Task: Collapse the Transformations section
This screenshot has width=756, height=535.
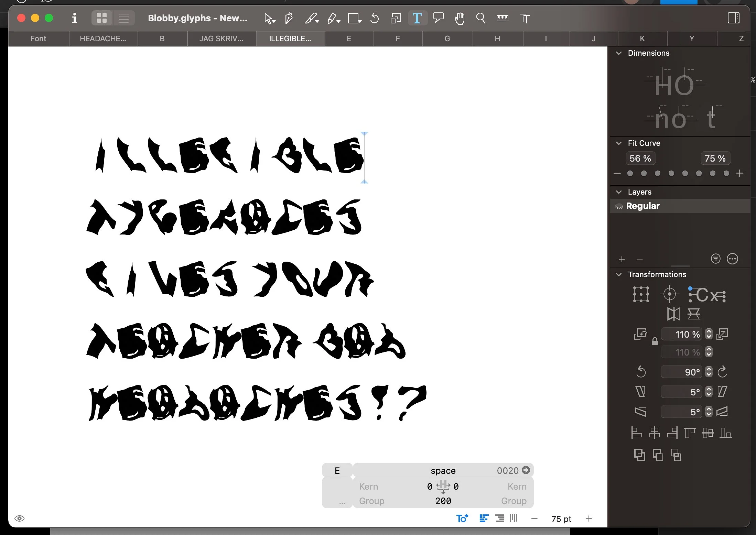Action: [619, 274]
